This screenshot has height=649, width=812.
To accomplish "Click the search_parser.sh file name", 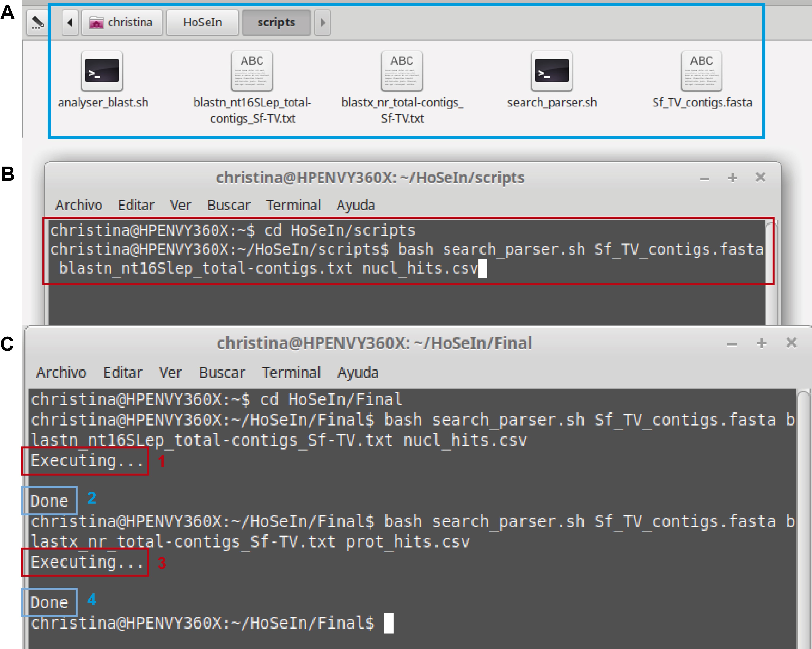I will (552, 102).
